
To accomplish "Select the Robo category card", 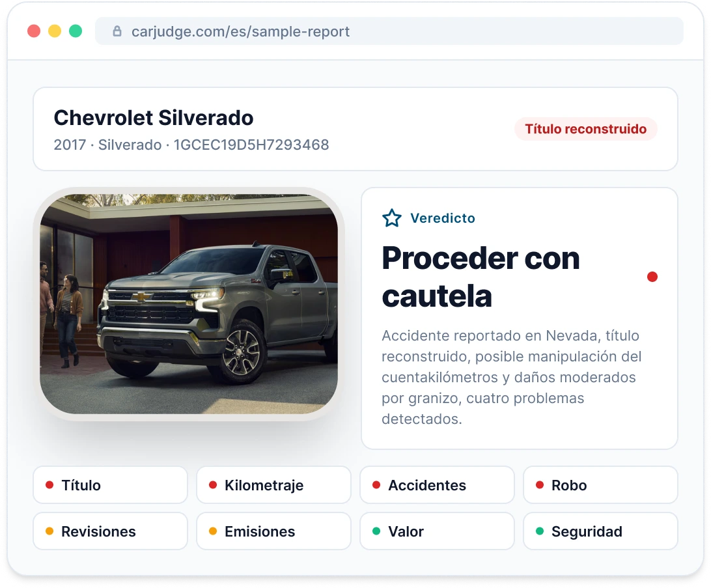I will 600,485.
